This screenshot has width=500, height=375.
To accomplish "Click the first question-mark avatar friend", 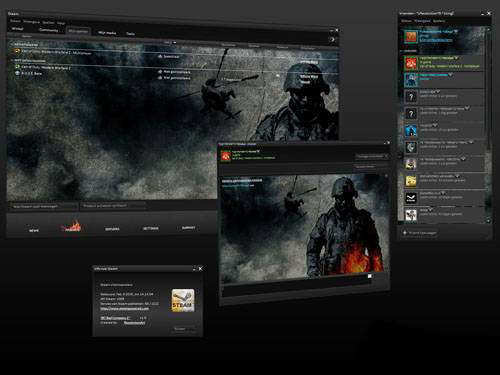I will click(x=411, y=97).
